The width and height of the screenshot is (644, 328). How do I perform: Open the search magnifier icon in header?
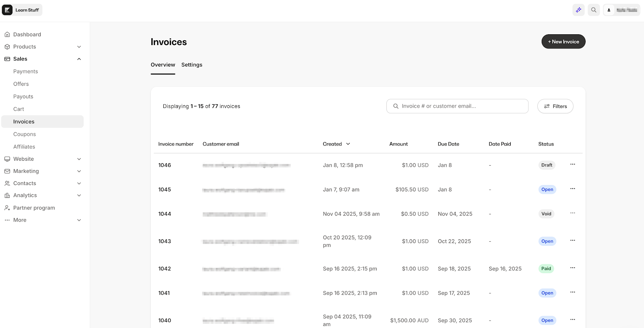tap(594, 10)
